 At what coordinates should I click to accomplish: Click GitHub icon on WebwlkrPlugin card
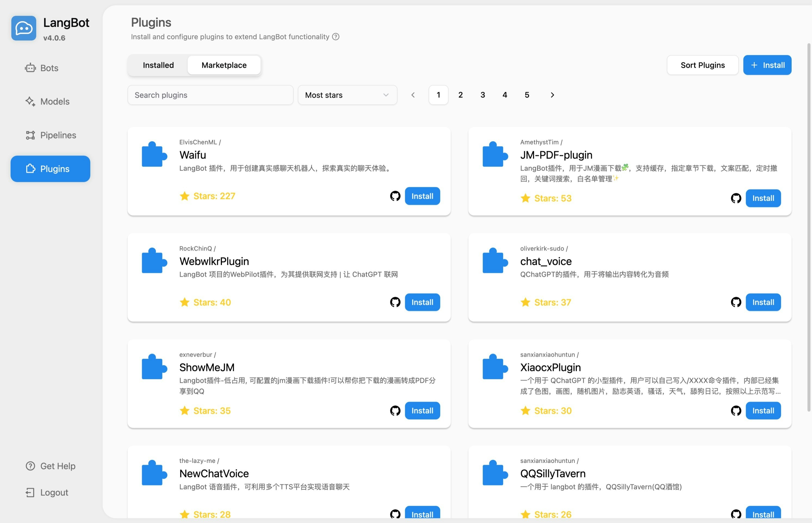click(395, 302)
